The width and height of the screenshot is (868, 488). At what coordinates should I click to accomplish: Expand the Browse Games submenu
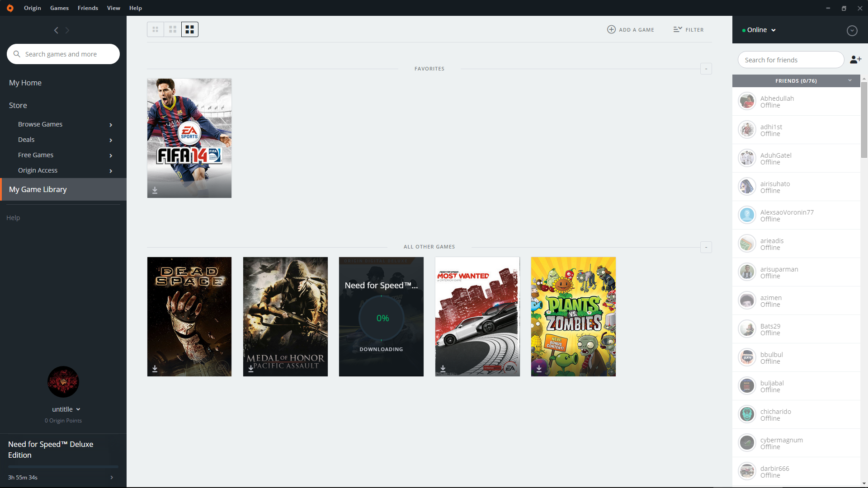(111, 125)
